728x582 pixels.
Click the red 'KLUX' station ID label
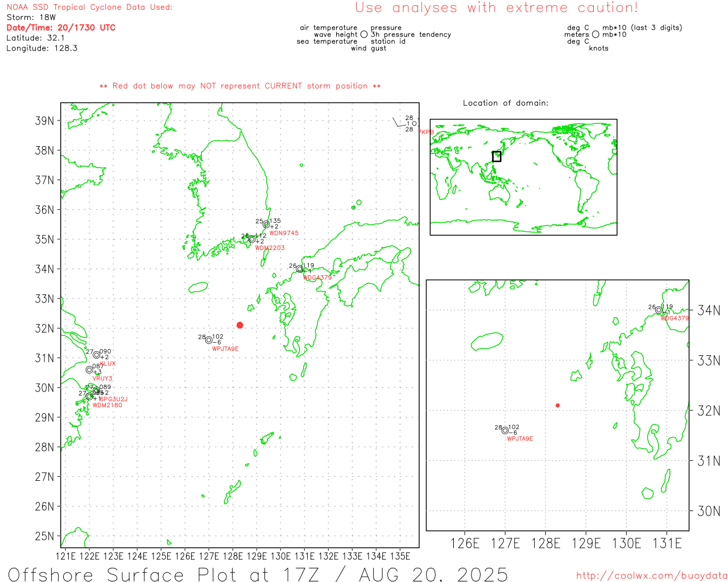tap(107, 364)
